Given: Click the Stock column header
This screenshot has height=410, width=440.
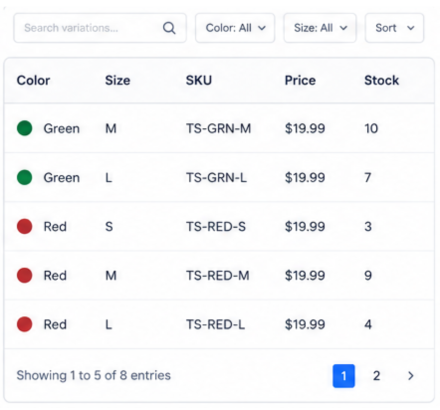Looking at the screenshot, I should point(381,80).
